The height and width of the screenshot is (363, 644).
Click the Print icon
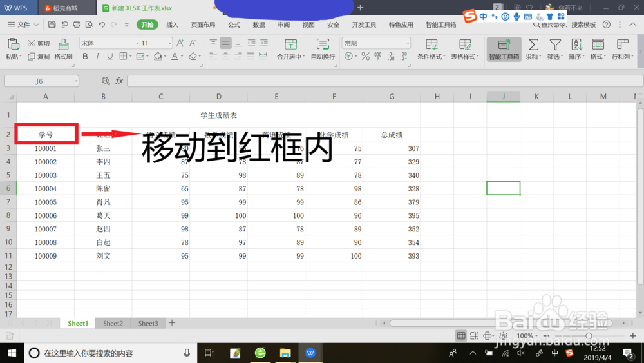[77, 25]
